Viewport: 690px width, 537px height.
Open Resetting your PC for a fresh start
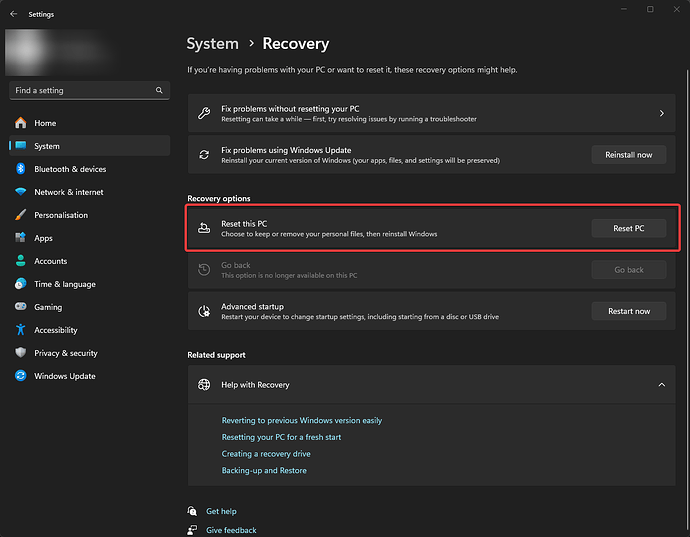pyautogui.click(x=281, y=437)
